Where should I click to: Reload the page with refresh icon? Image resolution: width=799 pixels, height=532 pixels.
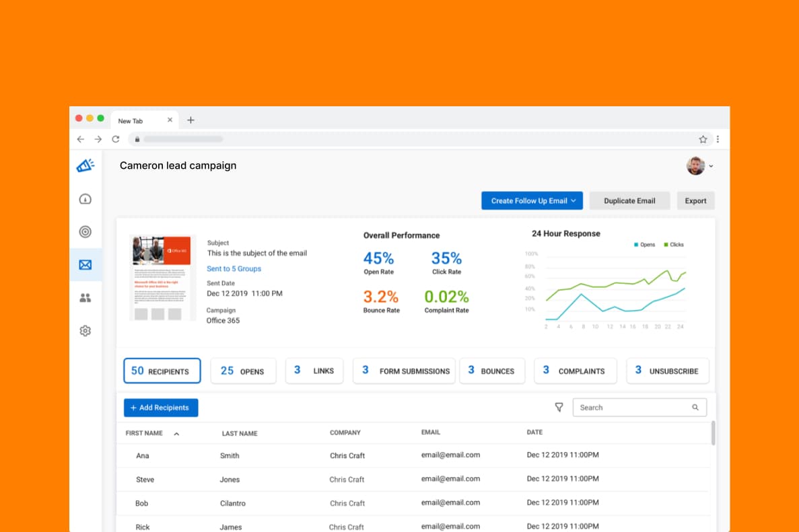point(116,139)
